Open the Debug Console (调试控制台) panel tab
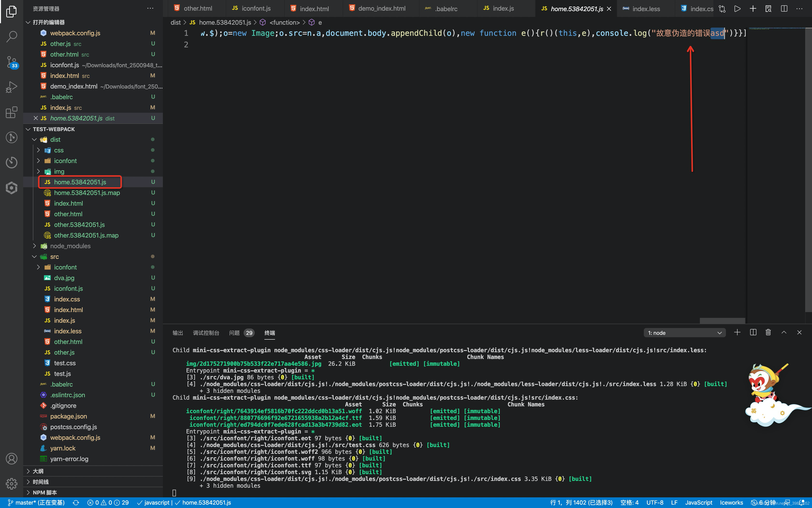 tap(206, 333)
